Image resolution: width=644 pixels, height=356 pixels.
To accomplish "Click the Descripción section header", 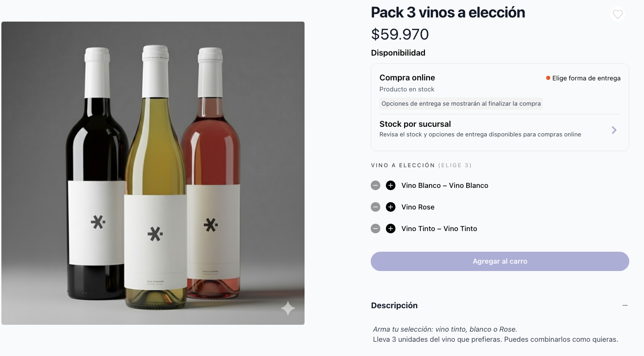I will point(394,305).
